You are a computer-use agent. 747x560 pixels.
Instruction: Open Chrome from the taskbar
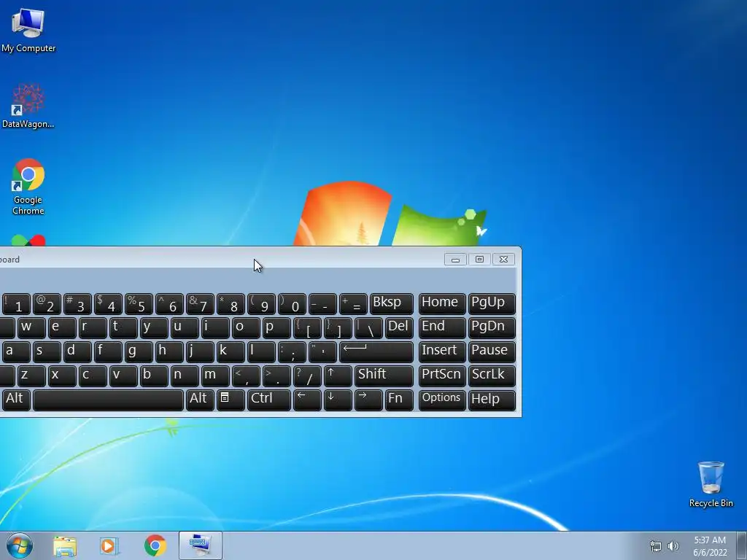click(x=155, y=546)
